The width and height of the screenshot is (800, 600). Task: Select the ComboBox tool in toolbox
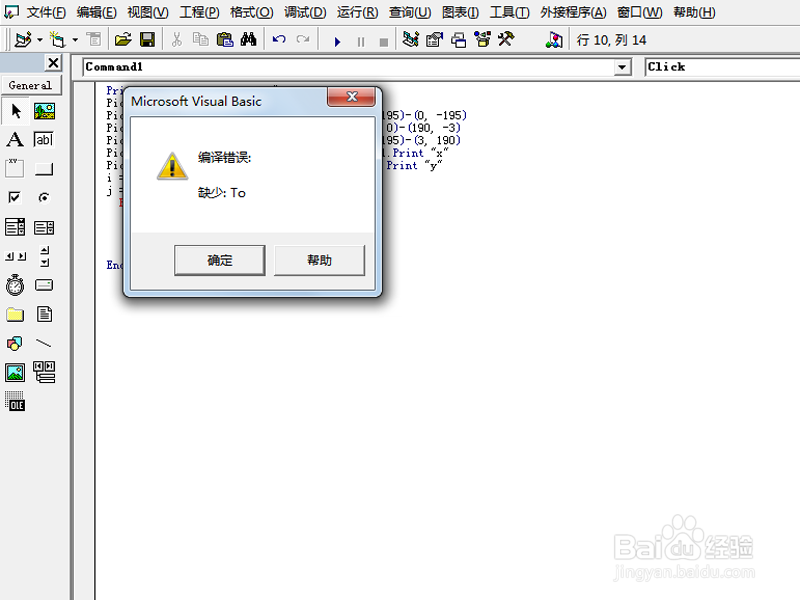(15, 227)
